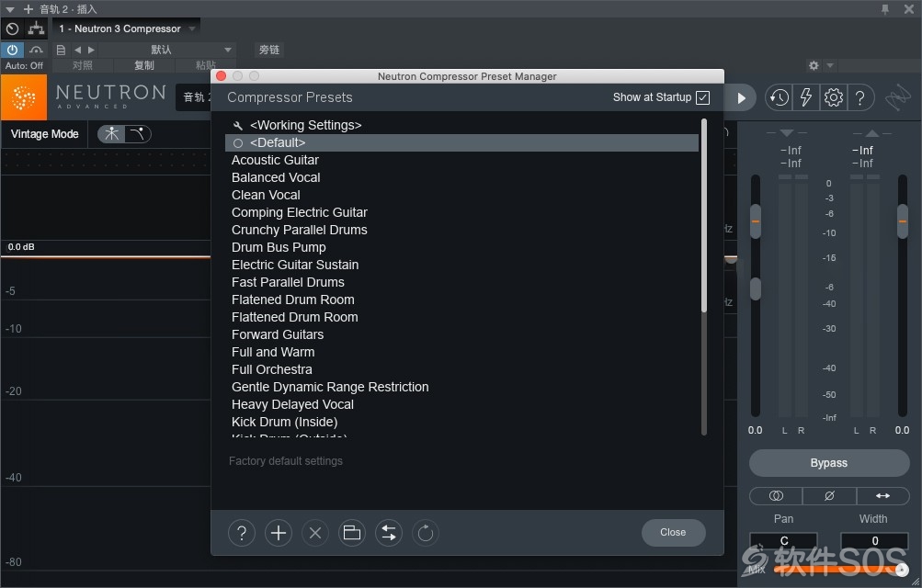
Task: Add a new compressor preset
Action: [x=279, y=533]
